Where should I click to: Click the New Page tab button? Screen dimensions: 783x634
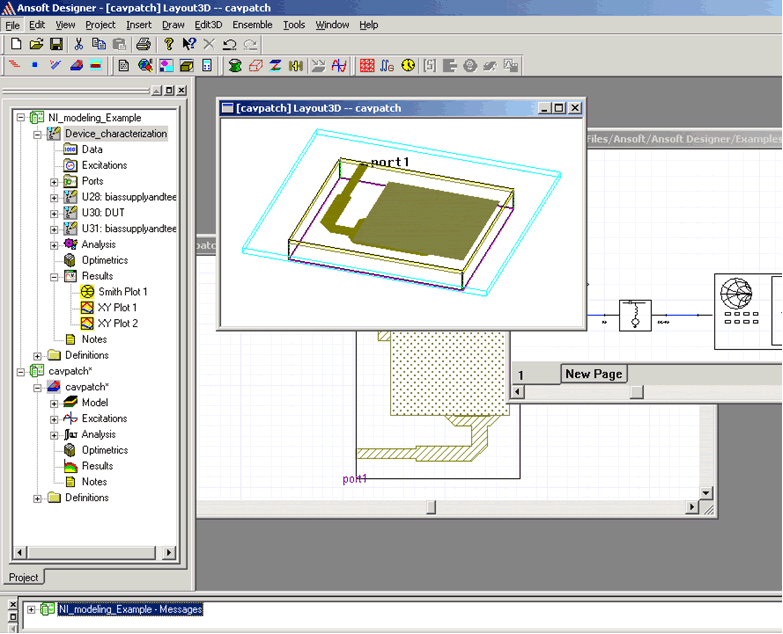594,374
